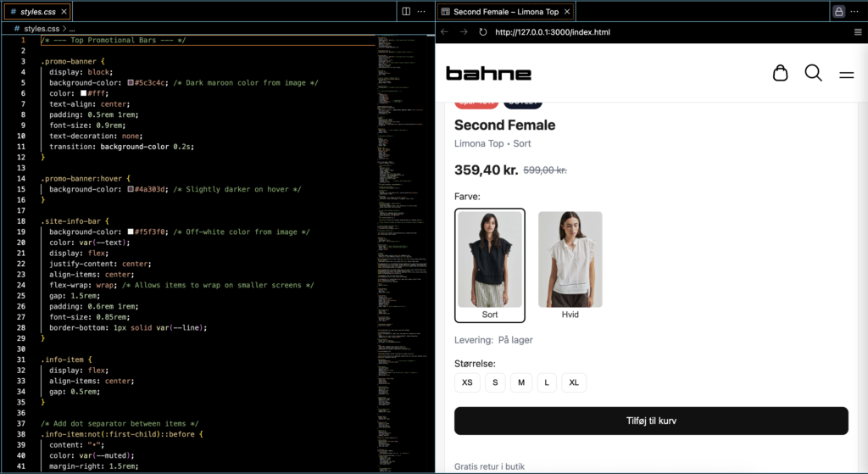Click the #f5f3f0 color swatch
The width and height of the screenshot is (868, 474).
coord(131,231)
